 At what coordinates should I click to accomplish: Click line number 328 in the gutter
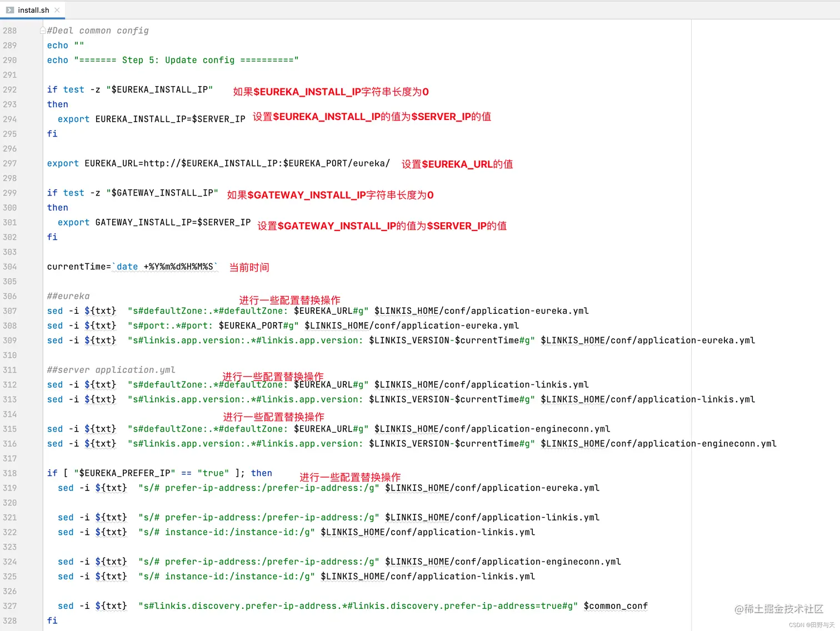tap(10, 621)
